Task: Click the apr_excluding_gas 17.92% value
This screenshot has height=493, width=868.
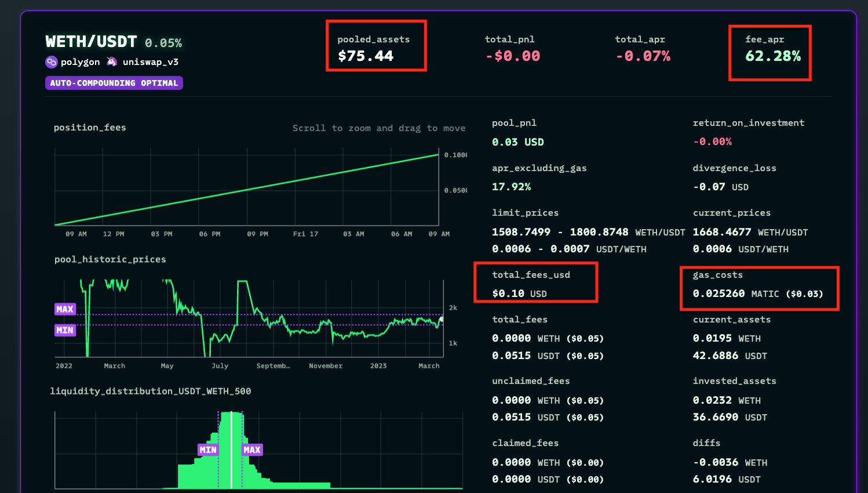Action: pyautogui.click(x=511, y=187)
